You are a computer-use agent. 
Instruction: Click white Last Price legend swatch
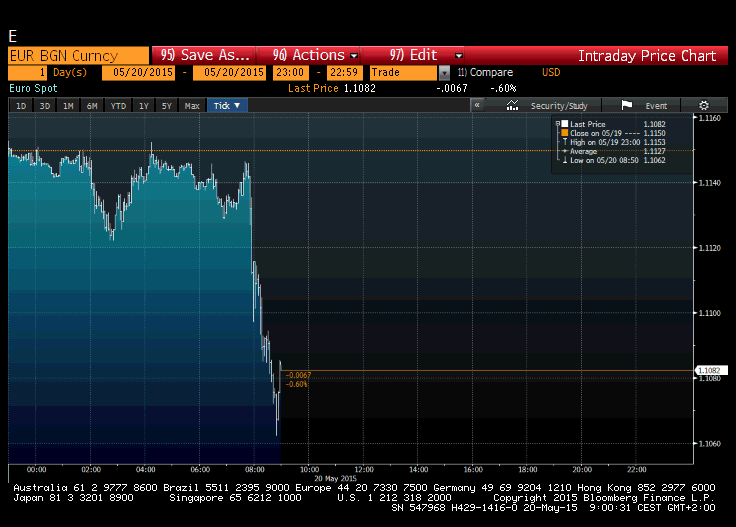[x=565, y=124]
